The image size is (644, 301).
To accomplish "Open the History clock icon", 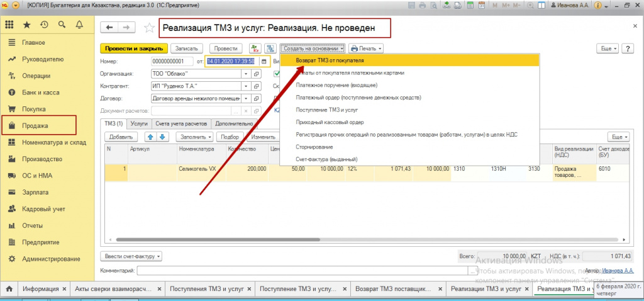I will (44, 25).
